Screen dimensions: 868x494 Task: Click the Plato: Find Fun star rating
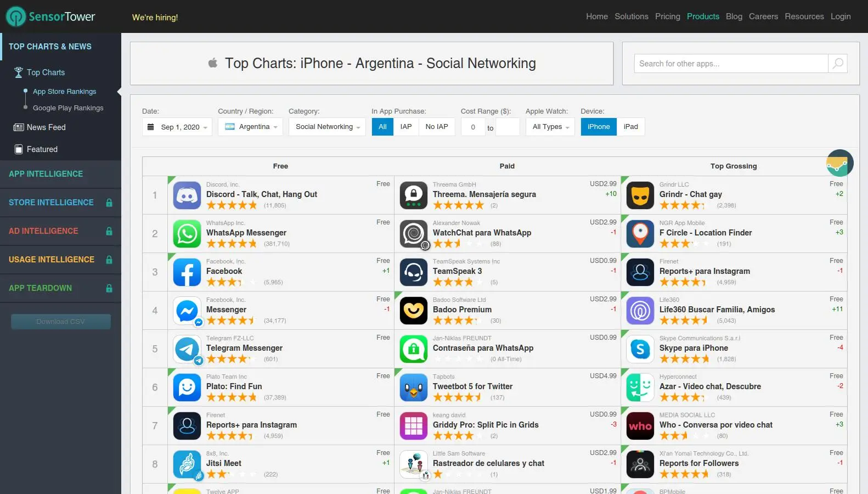click(232, 397)
